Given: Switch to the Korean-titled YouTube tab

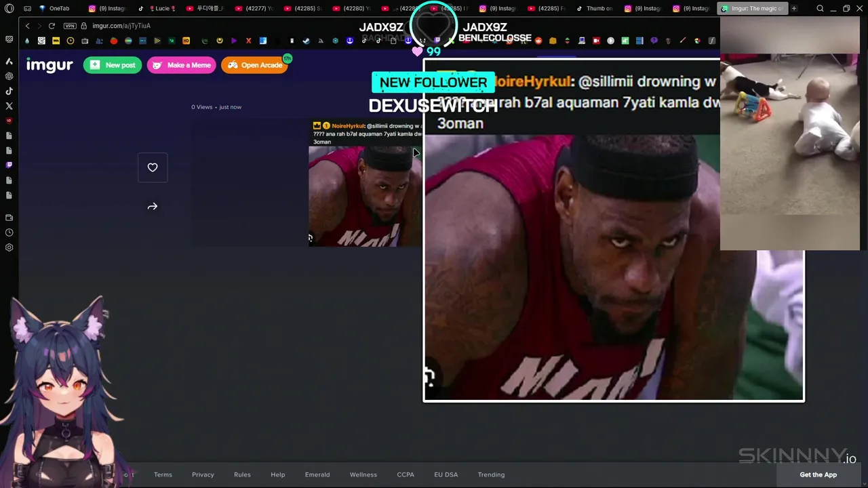Looking at the screenshot, I should click(x=205, y=8).
